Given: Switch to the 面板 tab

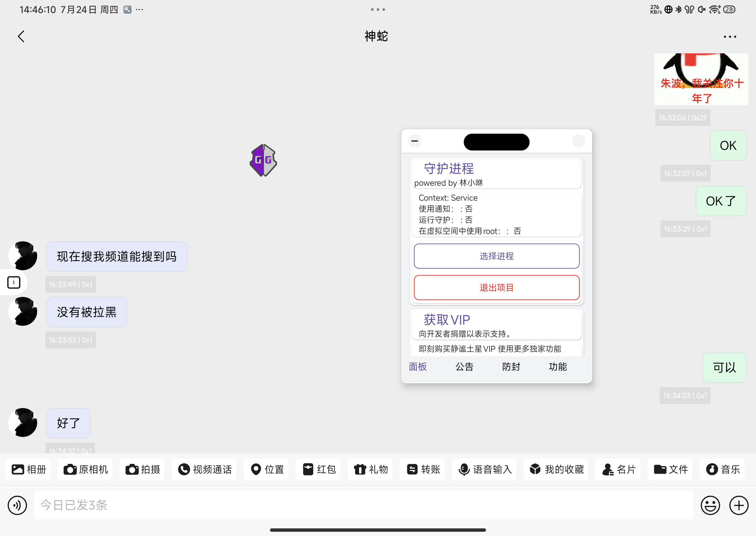Looking at the screenshot, I should coord(418,367).
